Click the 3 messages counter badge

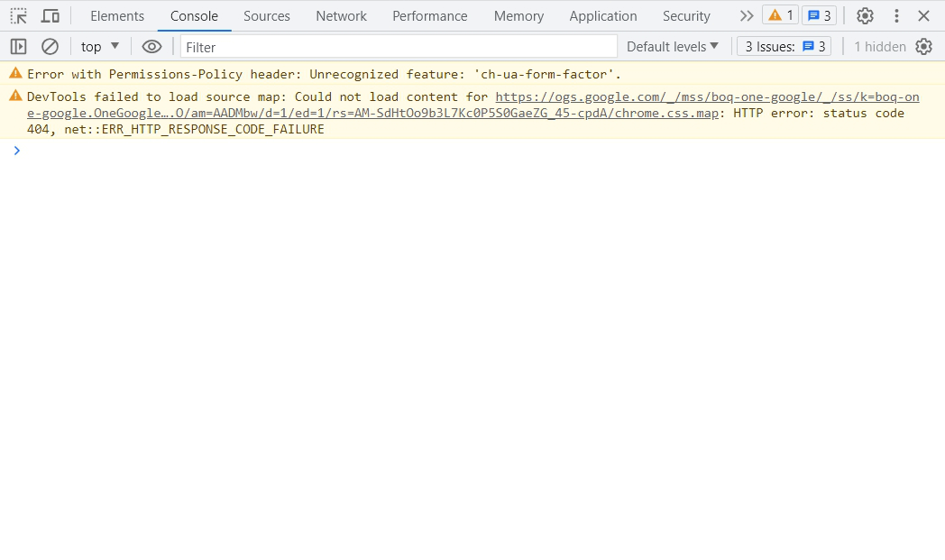pos(819,15)
